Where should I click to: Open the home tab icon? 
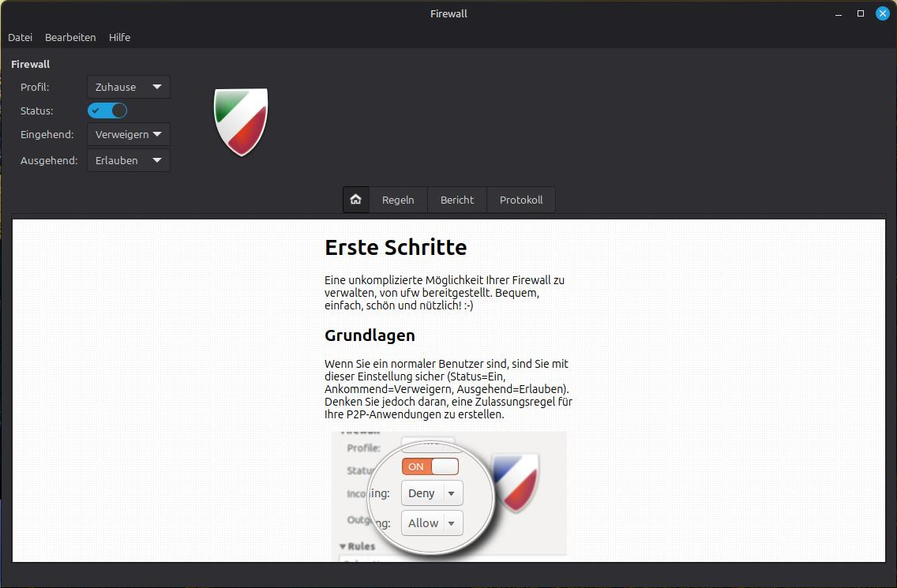pos(356,200)
